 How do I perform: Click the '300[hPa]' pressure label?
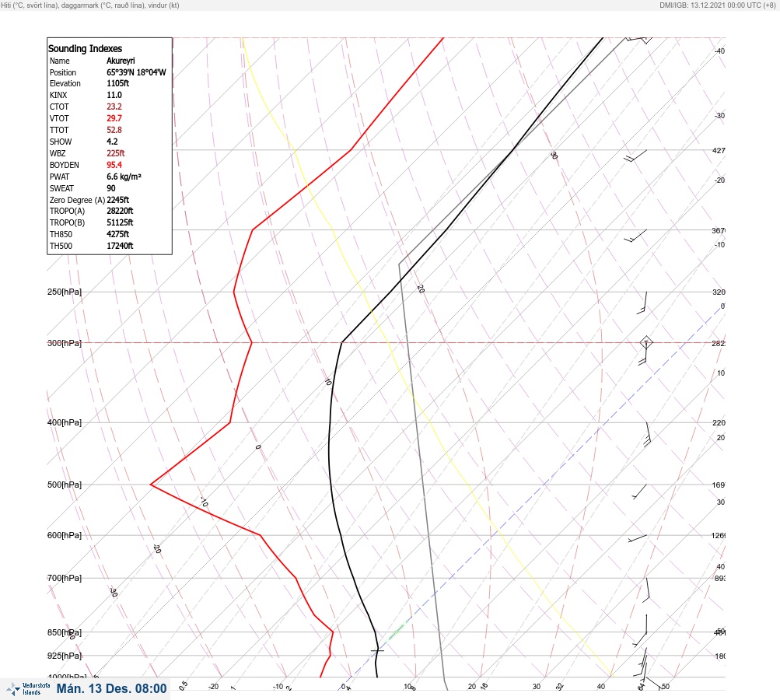pos(65,343)
